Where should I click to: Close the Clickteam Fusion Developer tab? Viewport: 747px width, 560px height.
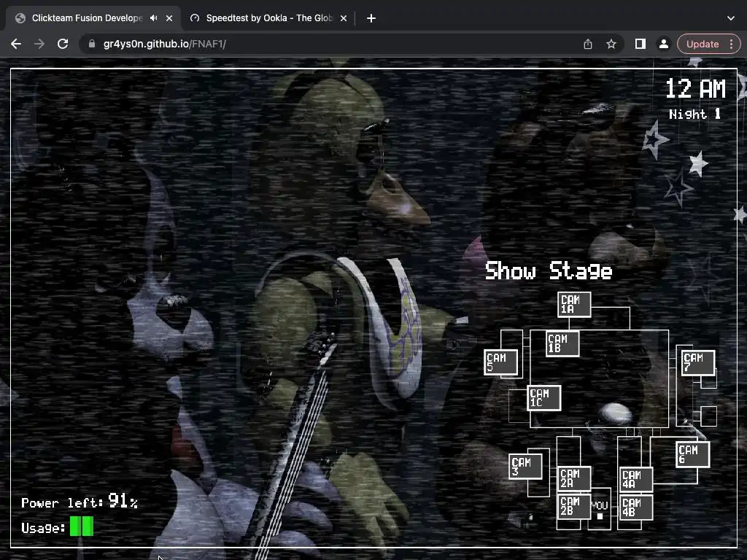pyautogui.click(x=169, y=18)
